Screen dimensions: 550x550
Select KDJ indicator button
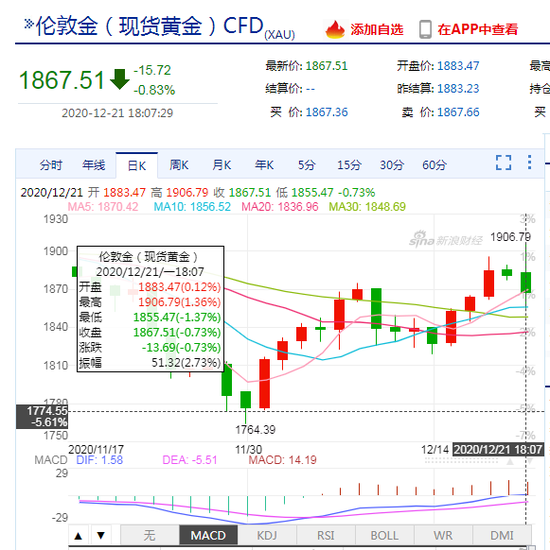click(267, 536)
